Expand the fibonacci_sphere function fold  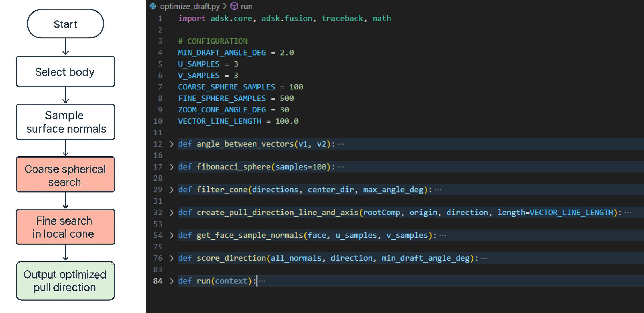click(x=172, y=167)
